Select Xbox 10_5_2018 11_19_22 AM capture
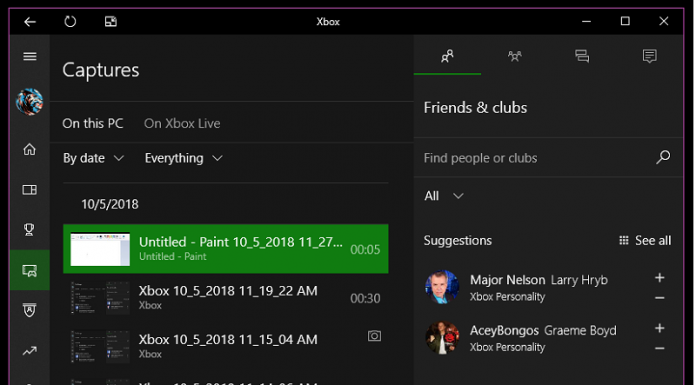The image size is (696, 385). point(225,298)
